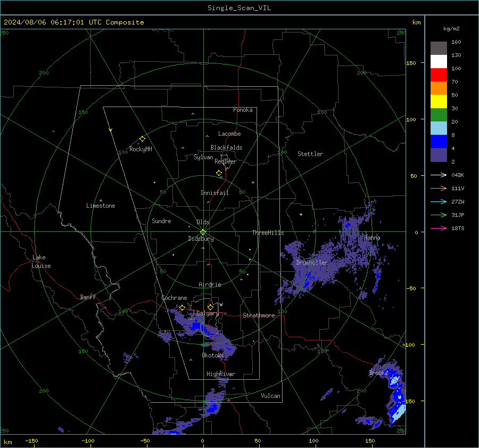Click the yellow diamond marker near Cochrane
This screenshot has height=448, width=479.
tap(182, 307)
